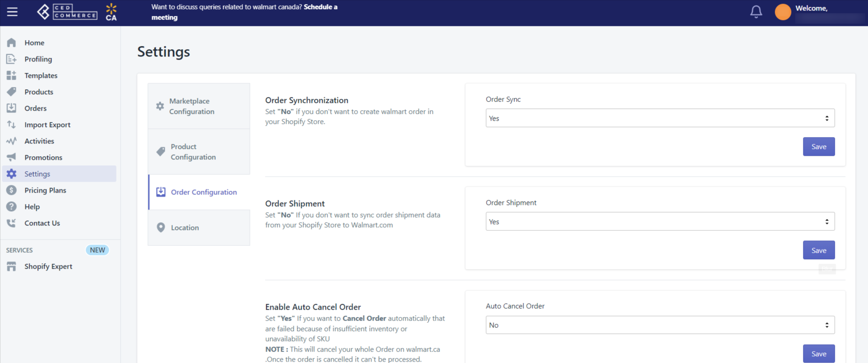The width and height of the screenshot is (868, 363).
Task: Open the notifications bell
Action: pos(756,12)
